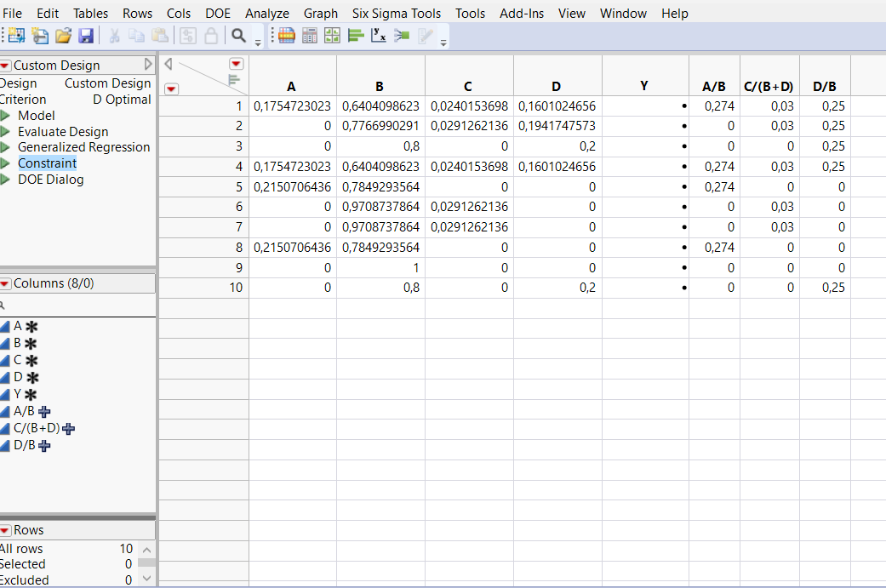
Task: Open the Analyze menu
Action: click(x=266, y=13)
